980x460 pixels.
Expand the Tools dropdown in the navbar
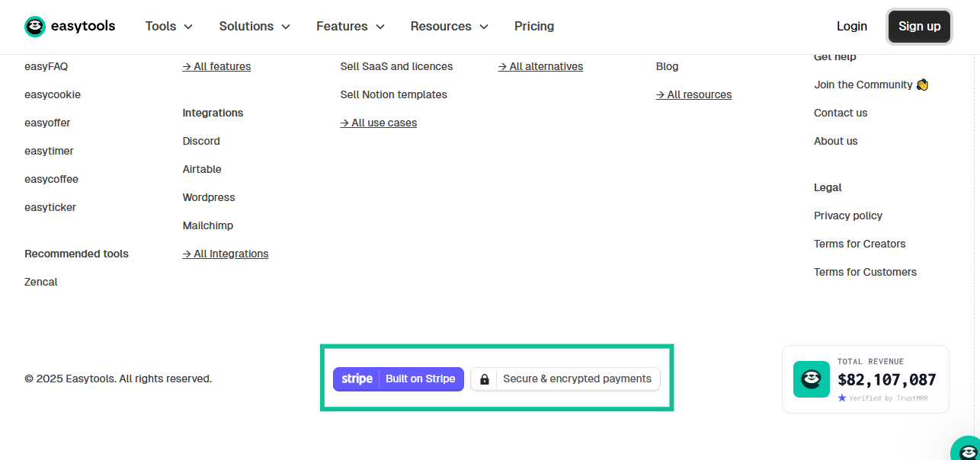point(168,26)
